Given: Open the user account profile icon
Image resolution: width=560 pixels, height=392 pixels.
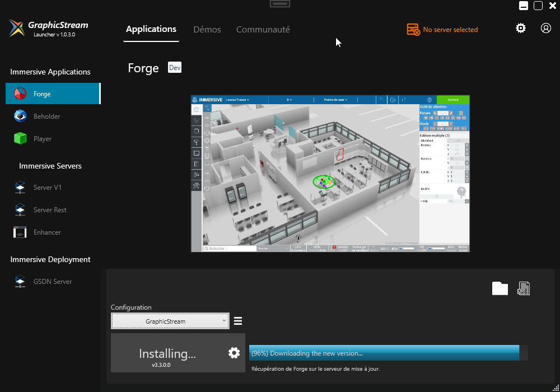Looking at the screenshot, I should point(545,28).
